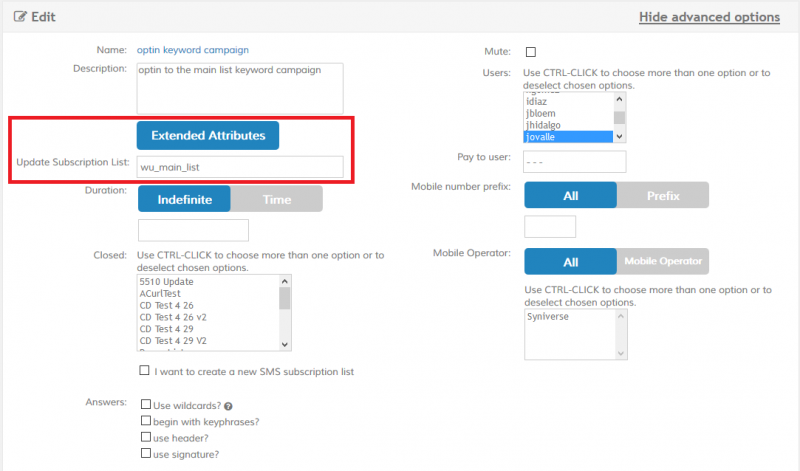Check create new SMS subscription list

click(145, 371)
